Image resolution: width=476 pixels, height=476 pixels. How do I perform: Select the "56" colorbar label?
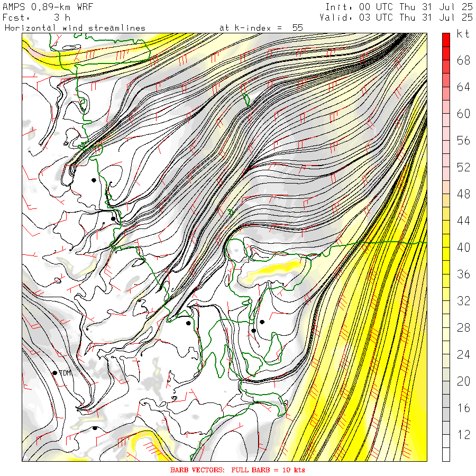click(463, 141)
